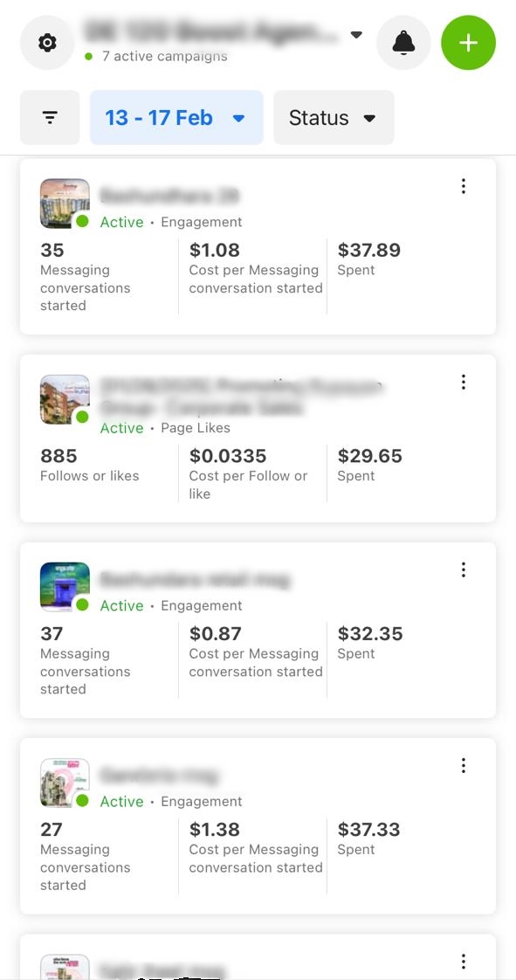Open thumbnail of the 27-conversation campaign
Viewport: 516px width, 980px height.
pyautogui.click(x=65, y=783)
